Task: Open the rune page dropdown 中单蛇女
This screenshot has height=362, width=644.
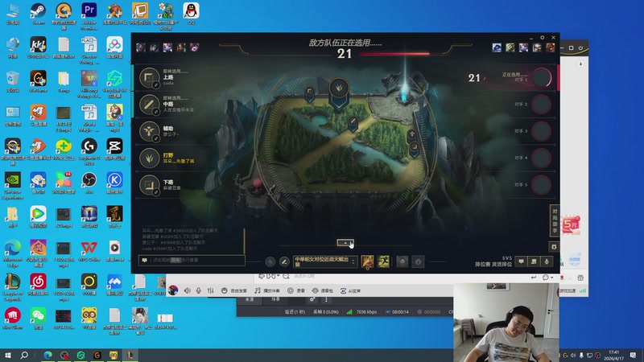Action: tap(325, 261)
